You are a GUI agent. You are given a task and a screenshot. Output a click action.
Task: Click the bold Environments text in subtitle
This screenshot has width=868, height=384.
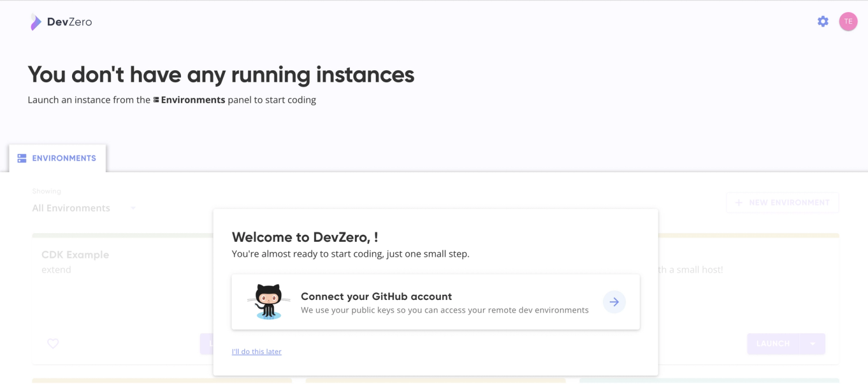(x=193, y=100)
